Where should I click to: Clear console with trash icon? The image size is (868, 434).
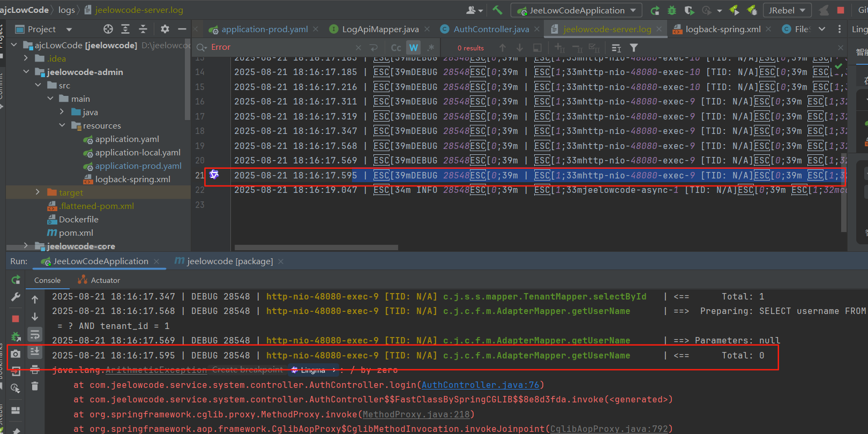[35, 386]
